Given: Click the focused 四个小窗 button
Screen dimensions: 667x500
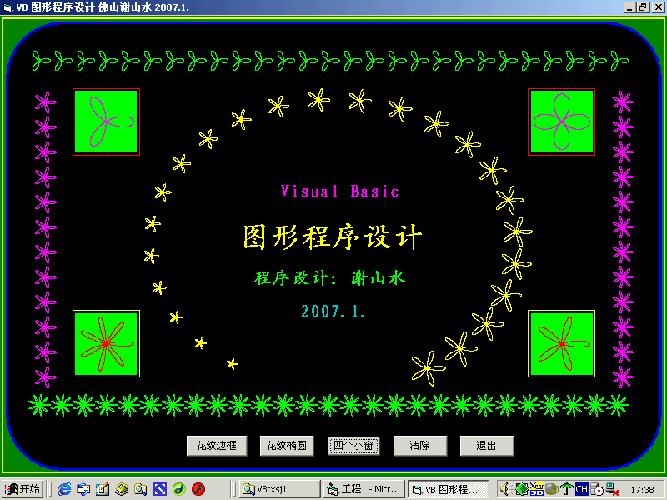Looking at the screenshot, I should (x=353, y=446).
